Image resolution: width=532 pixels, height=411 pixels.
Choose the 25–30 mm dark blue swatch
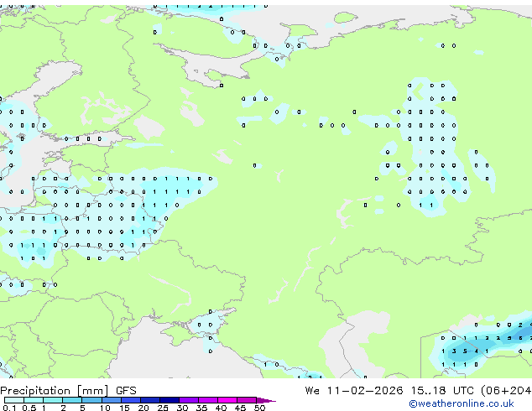pyautogui.click(x=169, y=400)
